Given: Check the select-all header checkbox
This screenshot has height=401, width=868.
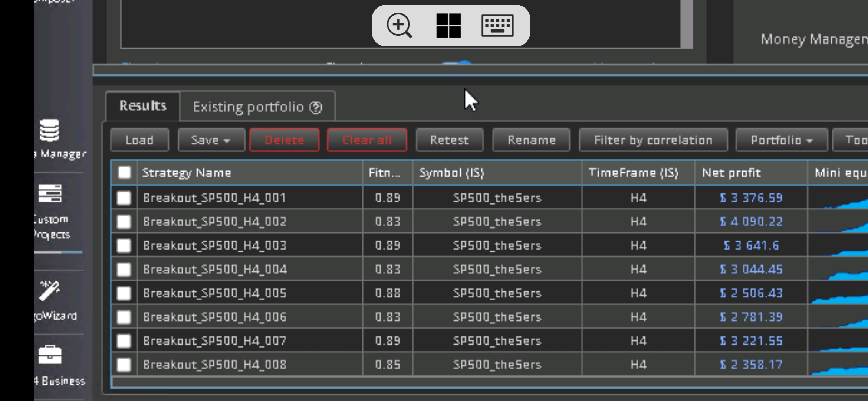Looking at the screenshot, I should (x=124, y=173).
